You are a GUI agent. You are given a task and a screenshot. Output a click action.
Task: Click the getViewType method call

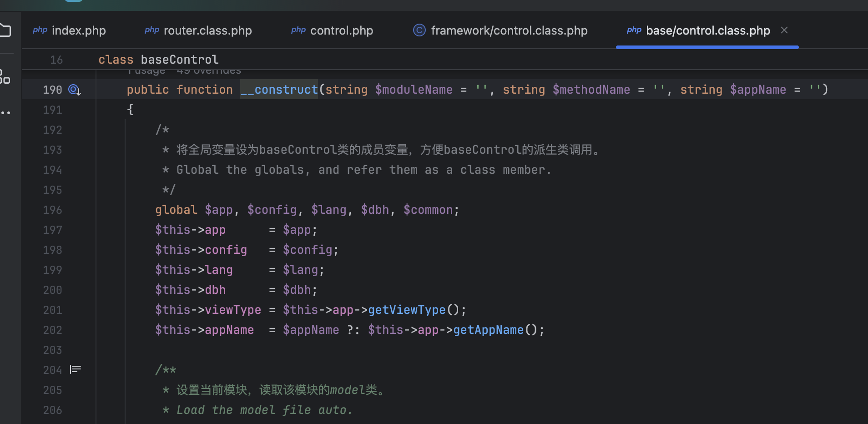point(407,310)
